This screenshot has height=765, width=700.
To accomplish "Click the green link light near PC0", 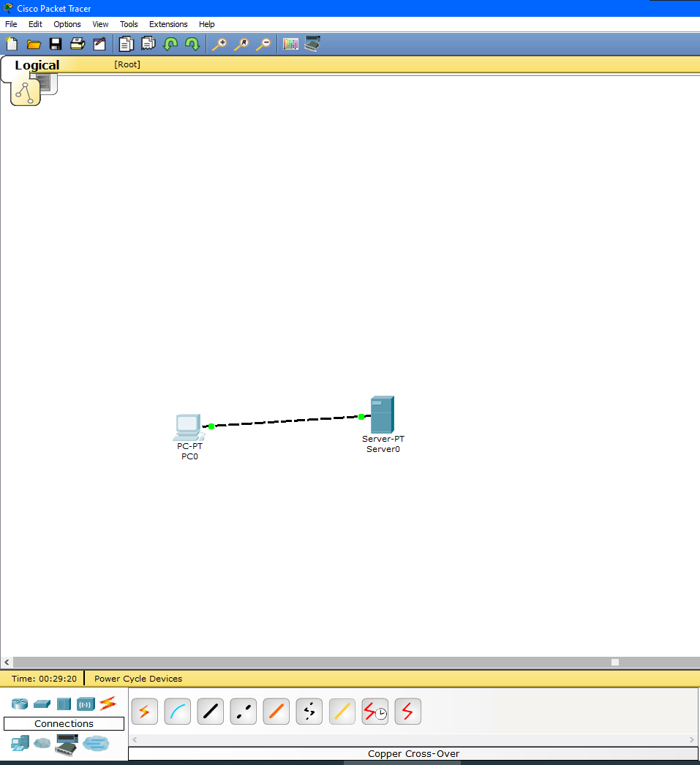I will click(x=211, y=426).
